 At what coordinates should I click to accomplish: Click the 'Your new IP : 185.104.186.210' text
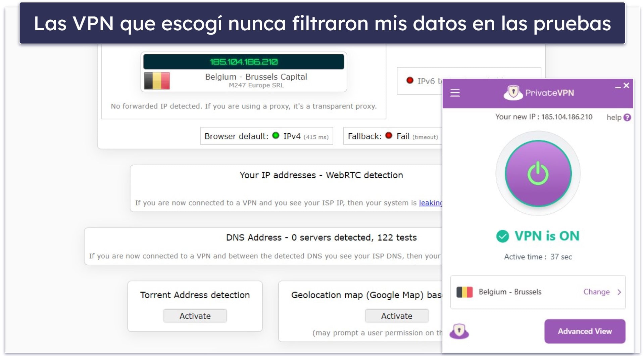coord(544,117)
